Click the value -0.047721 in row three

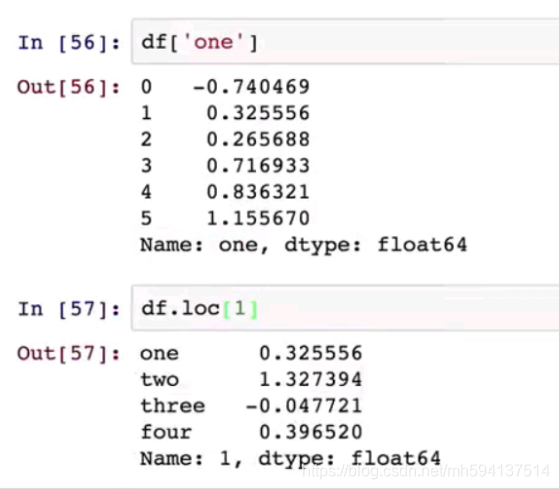304,406
